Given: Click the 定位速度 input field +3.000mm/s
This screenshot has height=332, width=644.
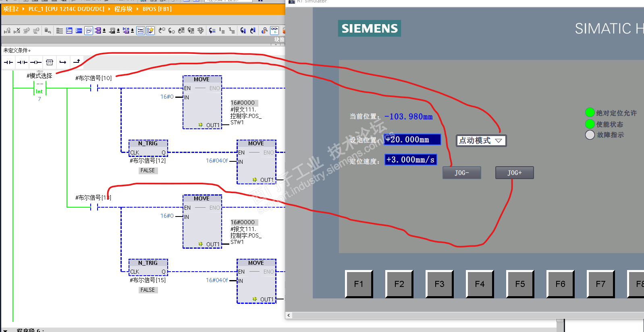Looking at the screenshot, I should coord(411,160).
